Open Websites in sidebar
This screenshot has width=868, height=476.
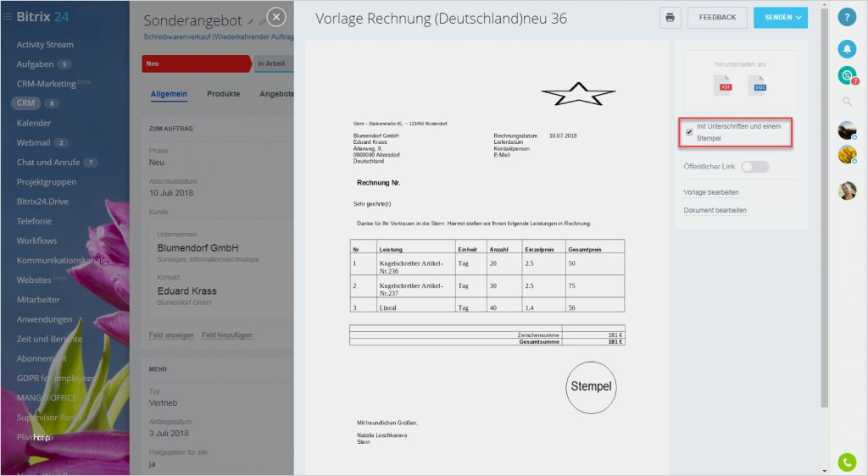(34, 280)
